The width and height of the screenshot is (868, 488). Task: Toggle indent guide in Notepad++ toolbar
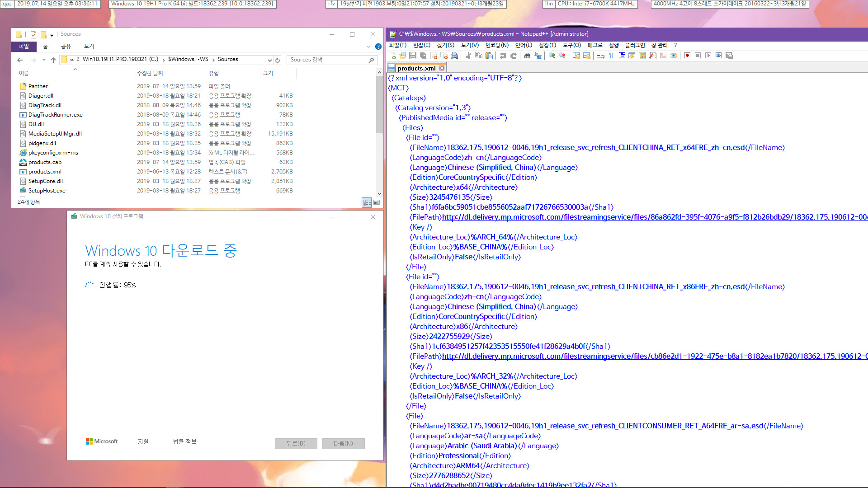622,56
